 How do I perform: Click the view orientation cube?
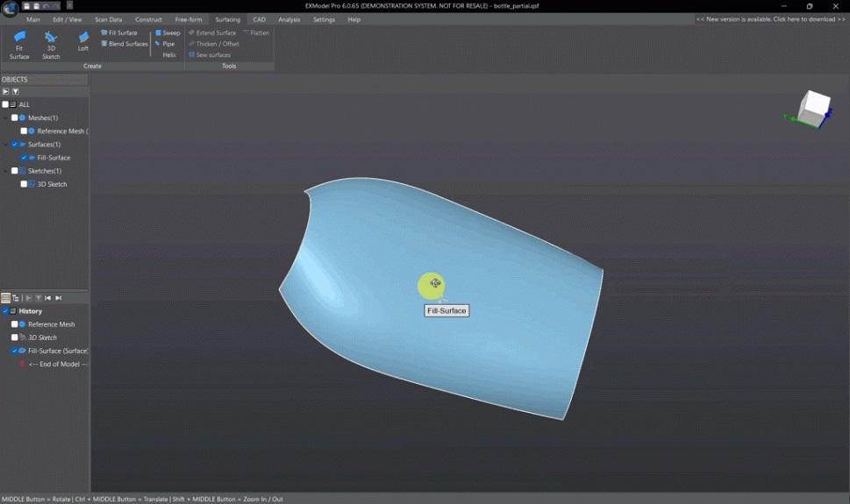point(813,108)
